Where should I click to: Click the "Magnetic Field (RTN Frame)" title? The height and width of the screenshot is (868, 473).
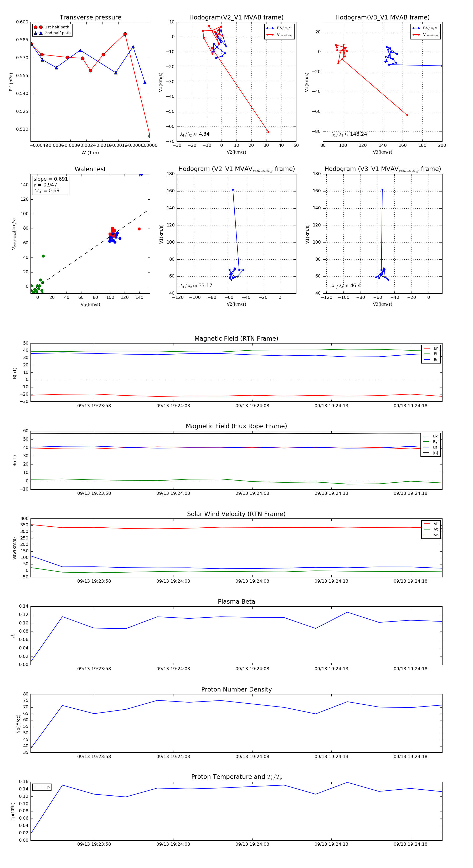click(236, 339)
